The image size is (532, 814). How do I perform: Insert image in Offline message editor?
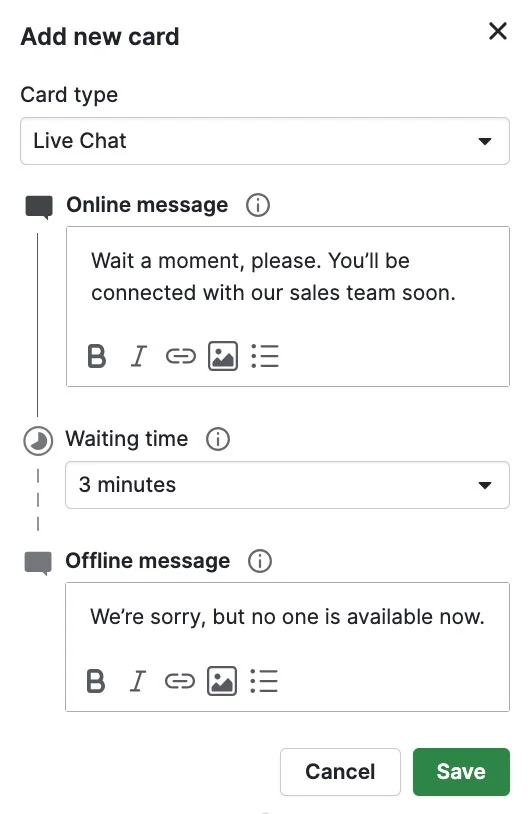click(222, 681)
